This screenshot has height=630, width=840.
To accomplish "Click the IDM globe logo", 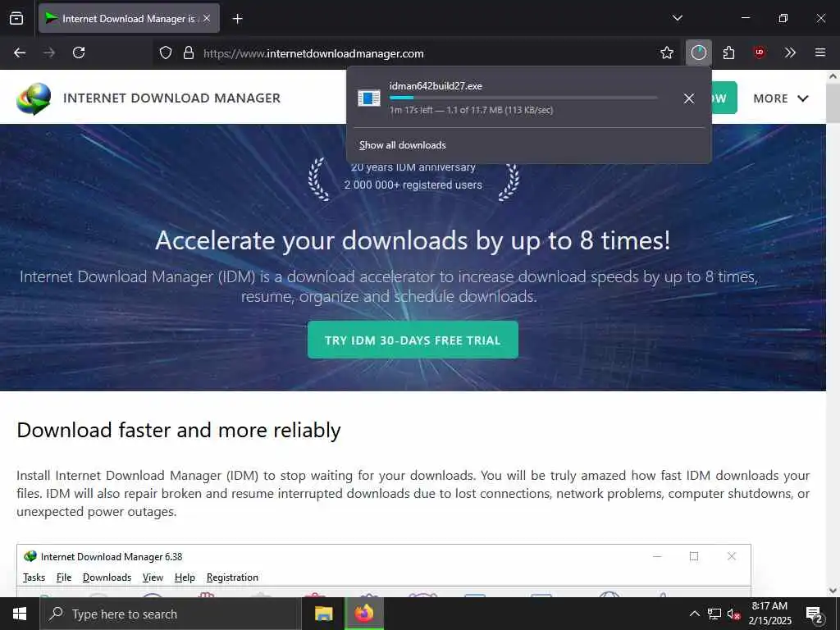I will [34, 98].
